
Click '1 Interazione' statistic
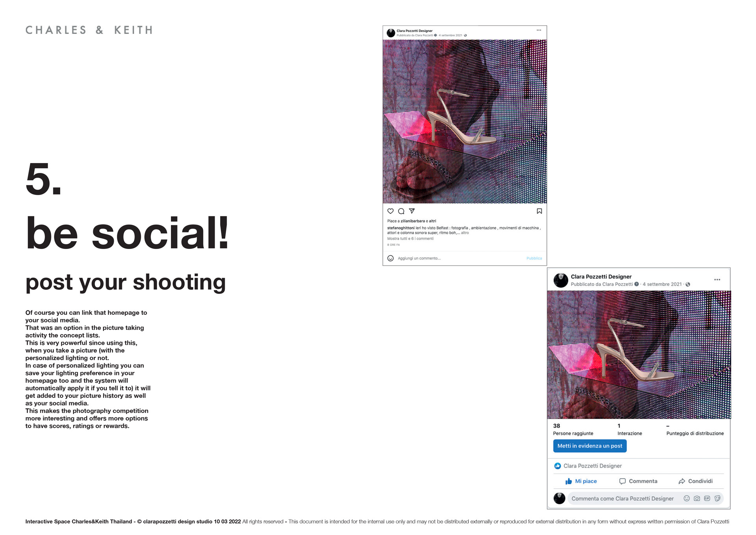629,429
